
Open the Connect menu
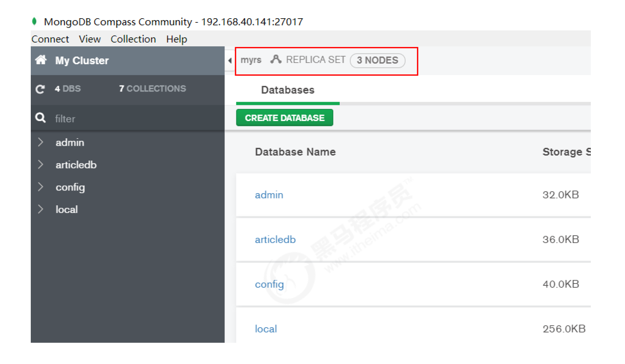[x=50, y=39]
